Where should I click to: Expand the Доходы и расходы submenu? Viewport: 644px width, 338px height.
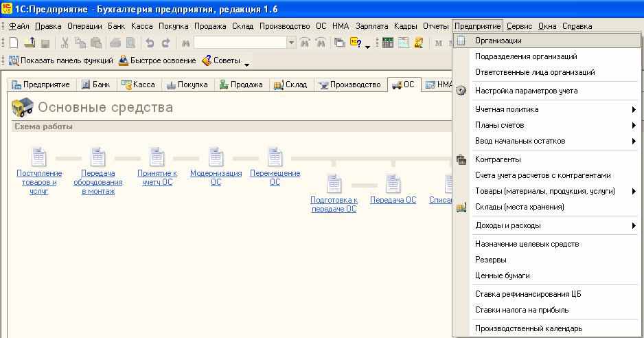click(x=634, y=225)
